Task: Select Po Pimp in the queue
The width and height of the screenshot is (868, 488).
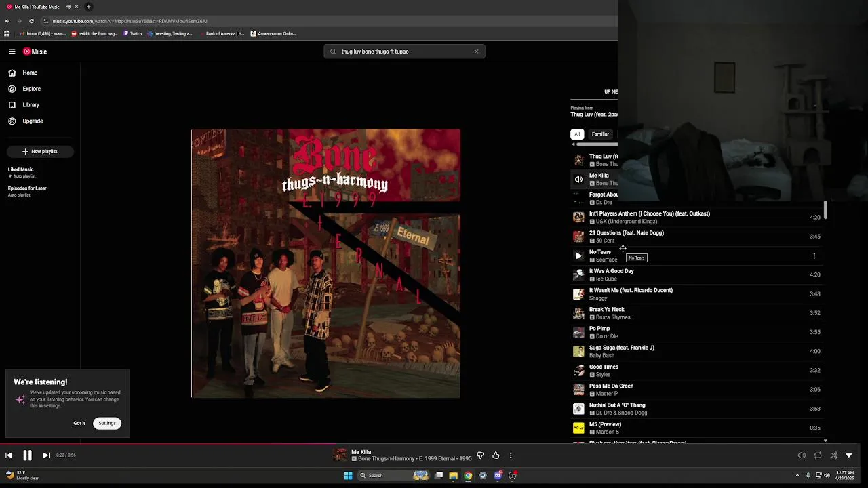Action: tap(698, 332)
